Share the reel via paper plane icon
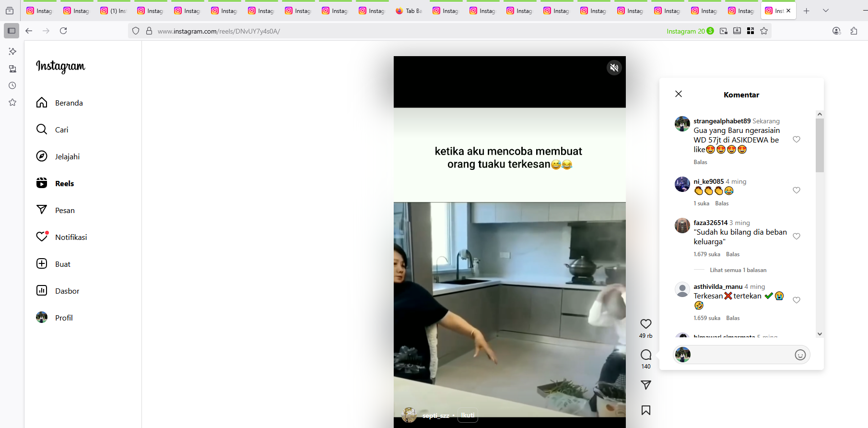The image size is (868, 428). (x=646, y=385)
